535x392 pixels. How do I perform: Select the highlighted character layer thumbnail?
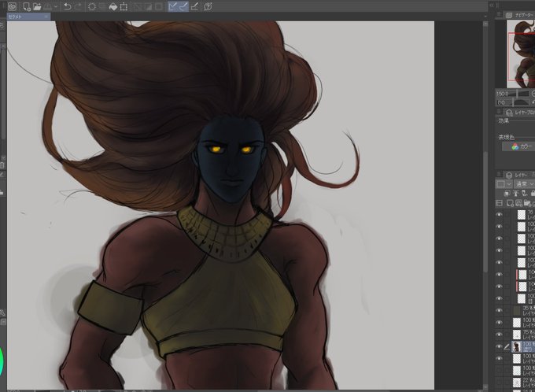tap(517, 346)
